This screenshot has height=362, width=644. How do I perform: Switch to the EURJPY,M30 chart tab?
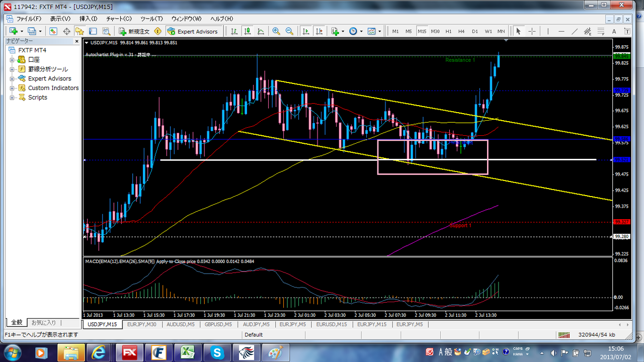pos(141,324)
